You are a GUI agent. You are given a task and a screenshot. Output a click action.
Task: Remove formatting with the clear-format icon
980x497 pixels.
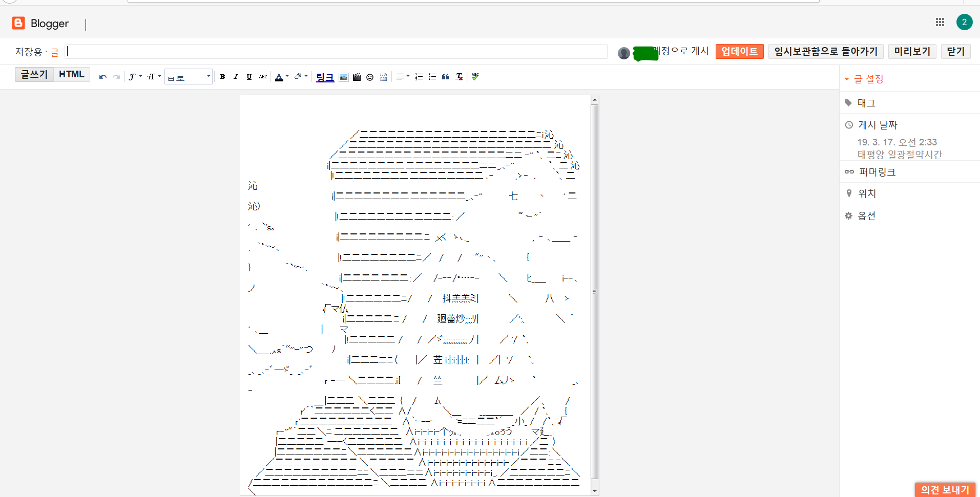click(x=459, y=77)
